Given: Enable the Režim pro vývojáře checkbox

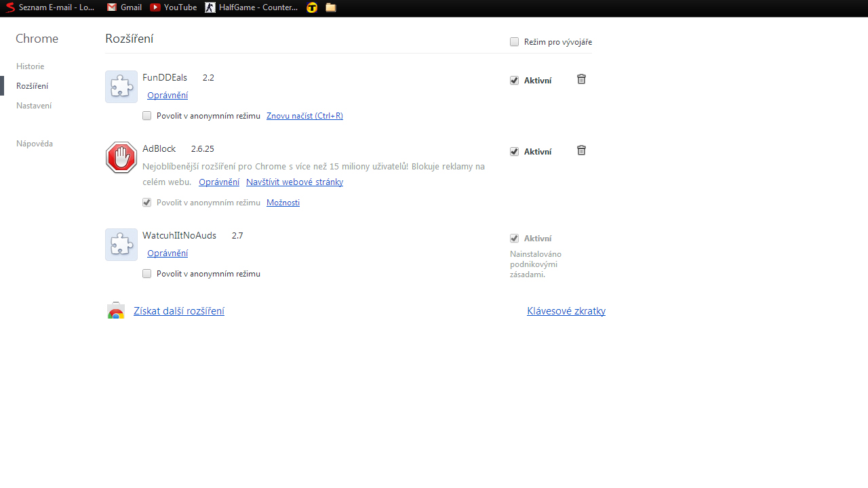Looking at the screenshot, I should tap(514, 42).
